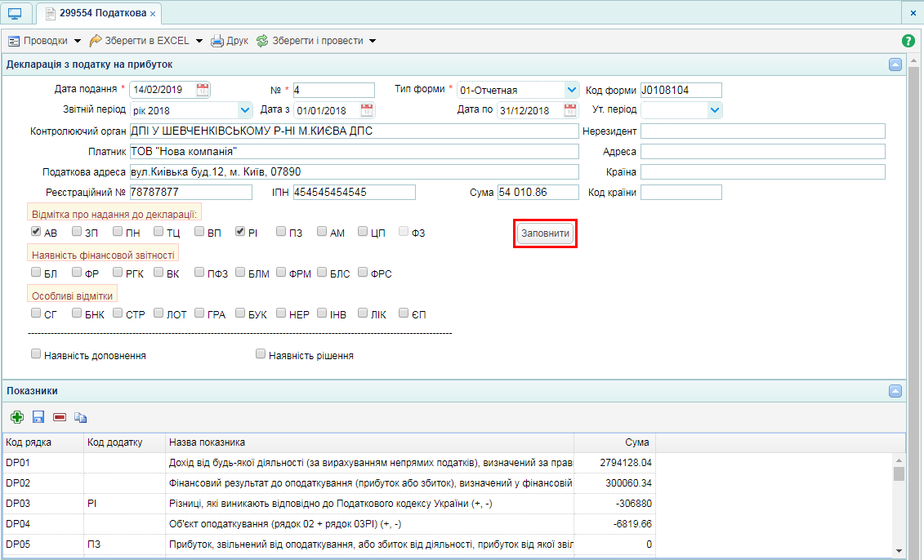Close the 299554 Податкова tab
This screenshot has height=560, width=924.
[153, 14]
